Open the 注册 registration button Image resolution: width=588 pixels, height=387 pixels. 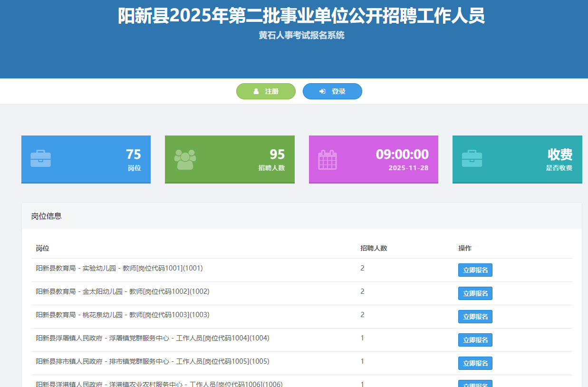pos(266,91)
